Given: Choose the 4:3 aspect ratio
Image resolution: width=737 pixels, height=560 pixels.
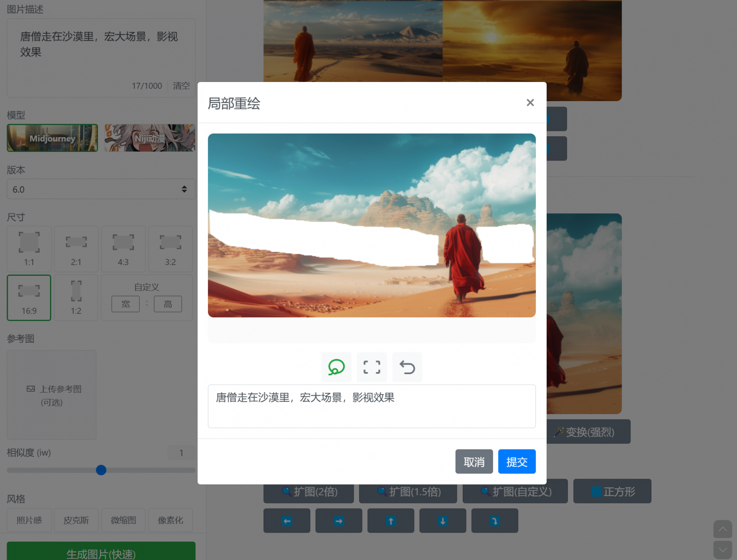Looking at the screenshot, I should pyautogui.click(x=123, y=249).
